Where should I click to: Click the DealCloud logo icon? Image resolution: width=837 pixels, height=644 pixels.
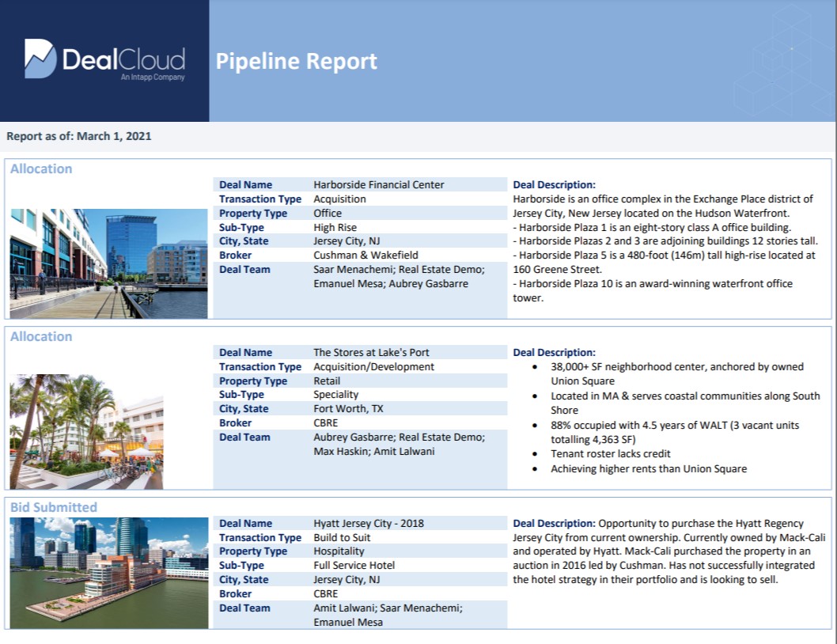[40, 59]
